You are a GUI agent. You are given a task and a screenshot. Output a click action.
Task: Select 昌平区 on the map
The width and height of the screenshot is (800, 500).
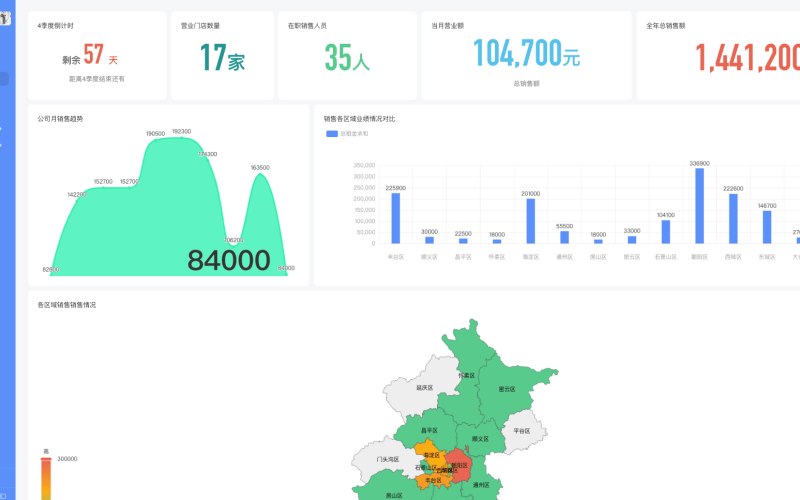coord(429,430)
